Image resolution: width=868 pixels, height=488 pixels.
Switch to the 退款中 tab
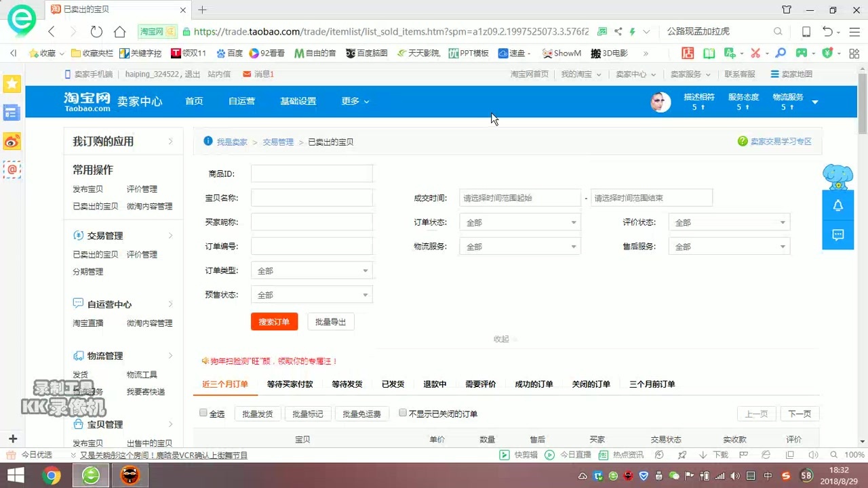(x=435, y=384)
